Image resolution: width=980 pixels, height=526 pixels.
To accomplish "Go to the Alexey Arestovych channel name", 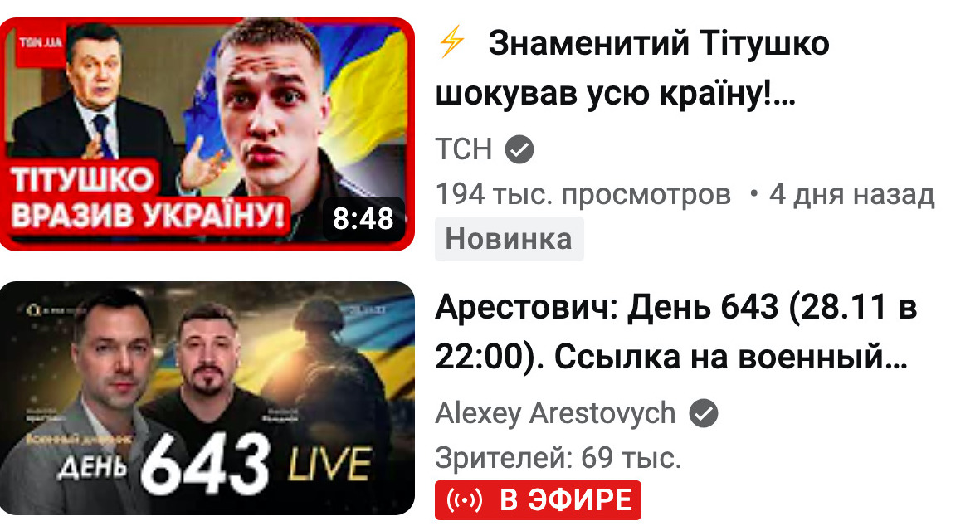I will (556, 413).
